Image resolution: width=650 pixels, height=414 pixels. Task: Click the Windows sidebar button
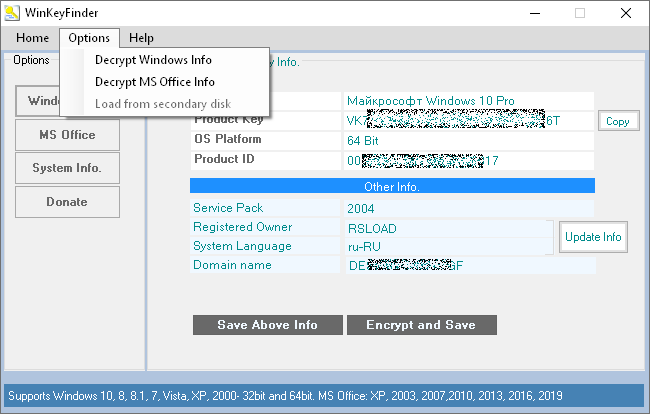point(38,101)
